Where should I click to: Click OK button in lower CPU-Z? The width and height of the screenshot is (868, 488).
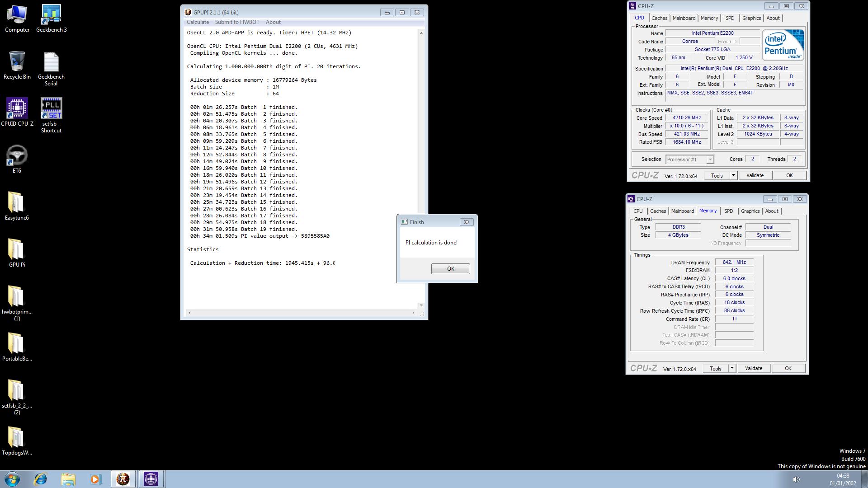pos(788,368)
